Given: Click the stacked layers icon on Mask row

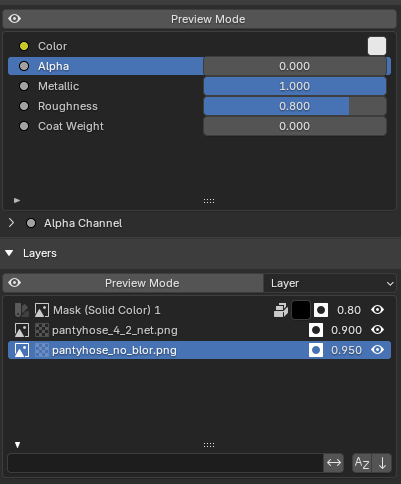Looking at the screenshot, I should click(x=281, y=310).
